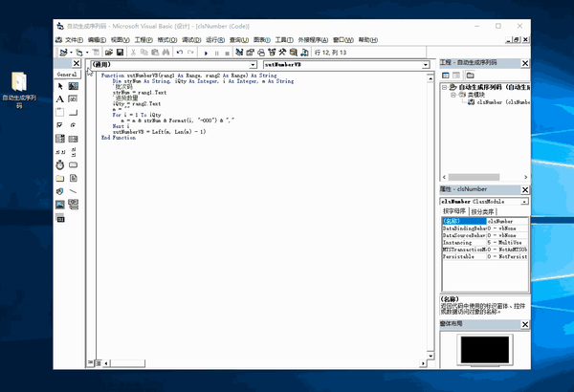Open the 编辑(E) menu
The height and width of the screenshot is (392, 574).
click(x=97, y=40)
